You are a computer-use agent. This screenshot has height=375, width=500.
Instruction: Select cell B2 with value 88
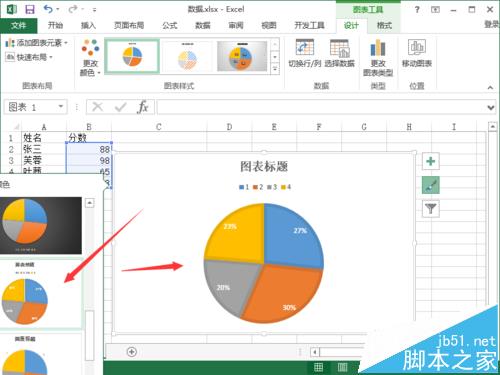pos(89,149)
